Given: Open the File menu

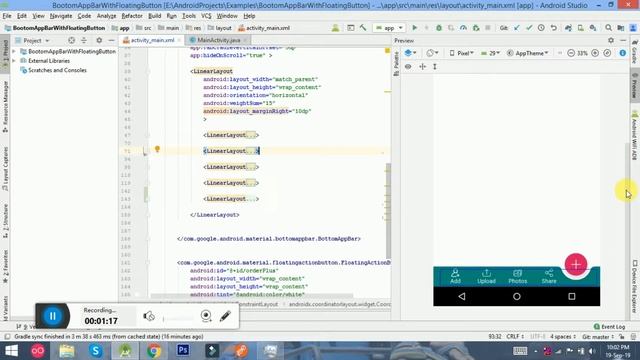Looking at the screenshot, I should 7,16.
